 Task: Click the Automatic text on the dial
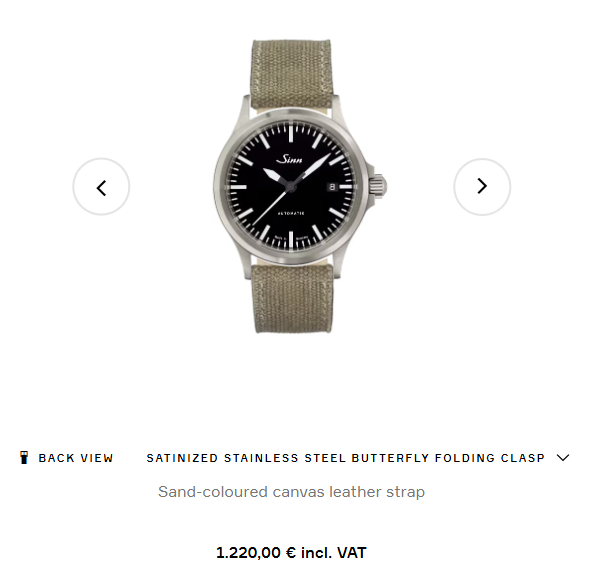[x=291, y=213]
